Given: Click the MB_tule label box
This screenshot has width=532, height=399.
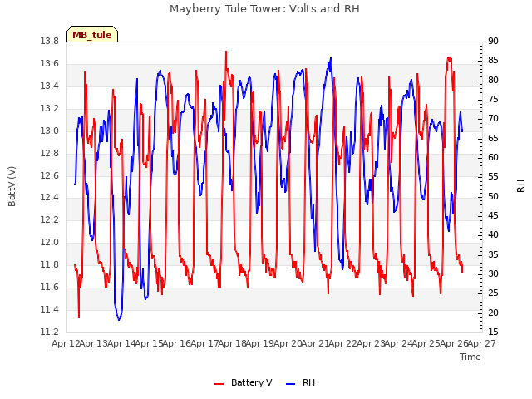Looking at the screenshot, I should point(92,34).
